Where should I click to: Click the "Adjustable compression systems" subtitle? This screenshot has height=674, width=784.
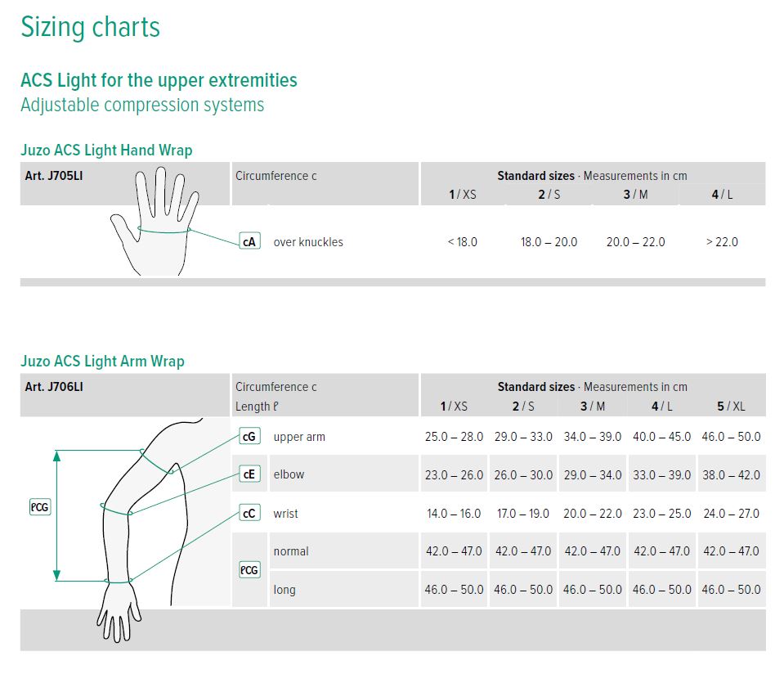click(142, 105)
